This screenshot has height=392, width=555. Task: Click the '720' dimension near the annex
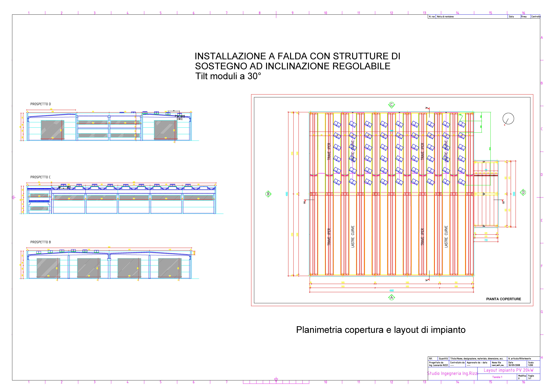click(x=486, y=240)
